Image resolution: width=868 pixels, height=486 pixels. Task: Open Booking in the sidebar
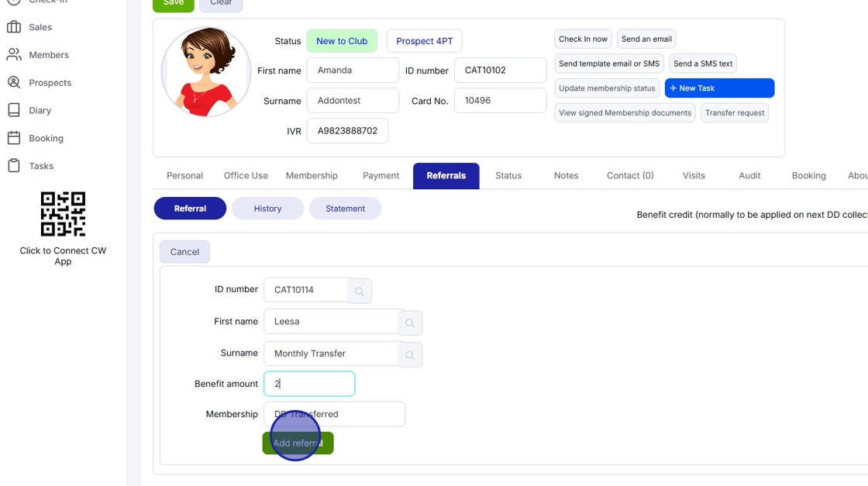pyautogui.click(x=46, y=138)
